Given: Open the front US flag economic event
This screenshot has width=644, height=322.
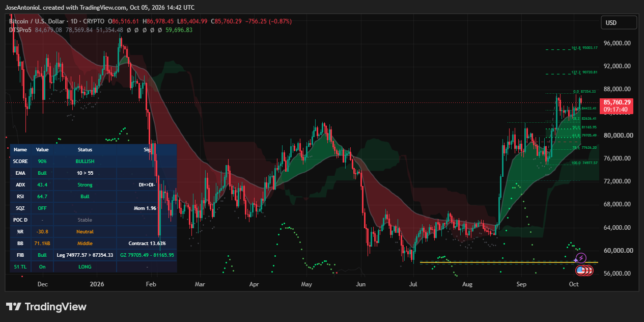Looking at the screenshot, I should pos(580,270).
